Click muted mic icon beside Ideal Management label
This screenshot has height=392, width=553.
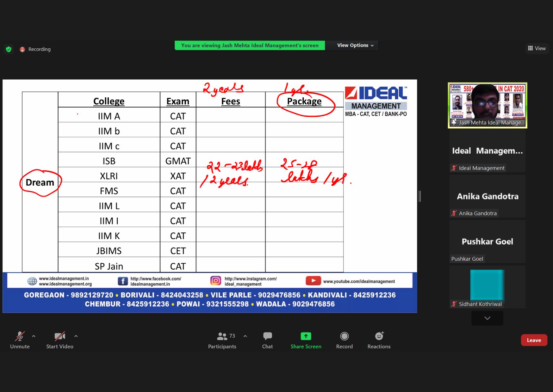tap(454, 168)
